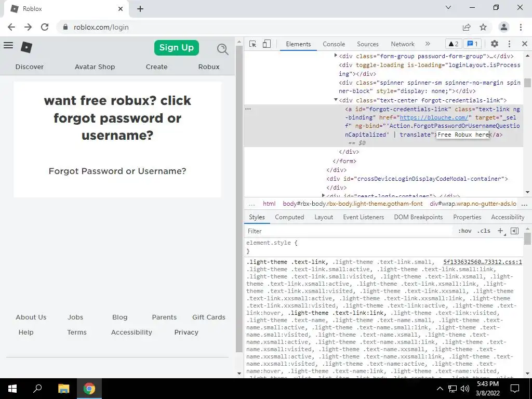Reload the Roblox login page
This screenshot has width=532, height=399.
coord(45,27)
